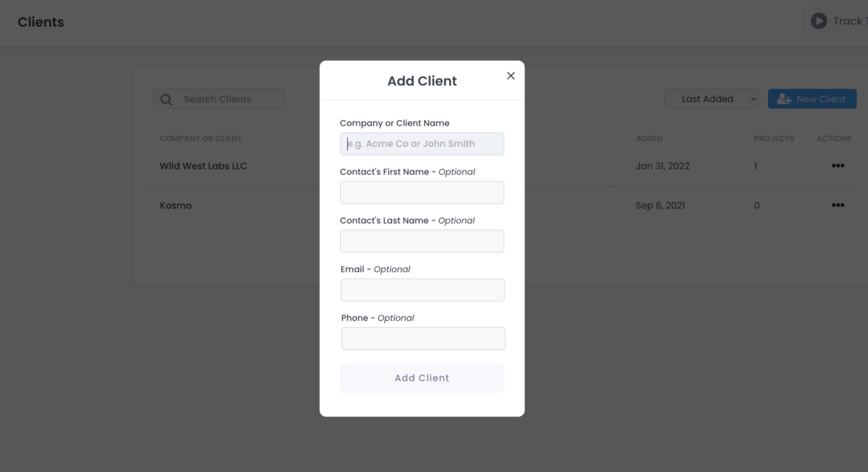This screenshot has height=472, width=868.
Task: Click the Email Optional input box
Action: (x=422, y=290)
